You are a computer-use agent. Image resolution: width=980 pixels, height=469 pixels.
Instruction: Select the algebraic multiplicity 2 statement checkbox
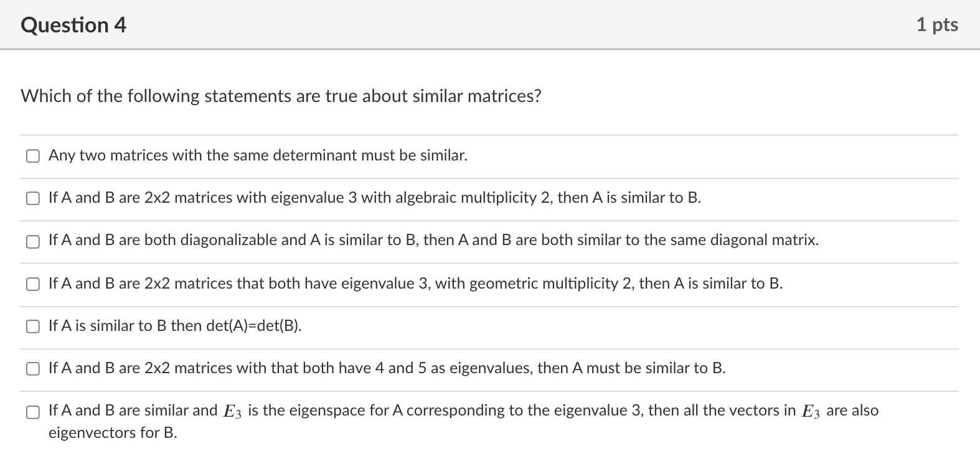click(32, 198)
